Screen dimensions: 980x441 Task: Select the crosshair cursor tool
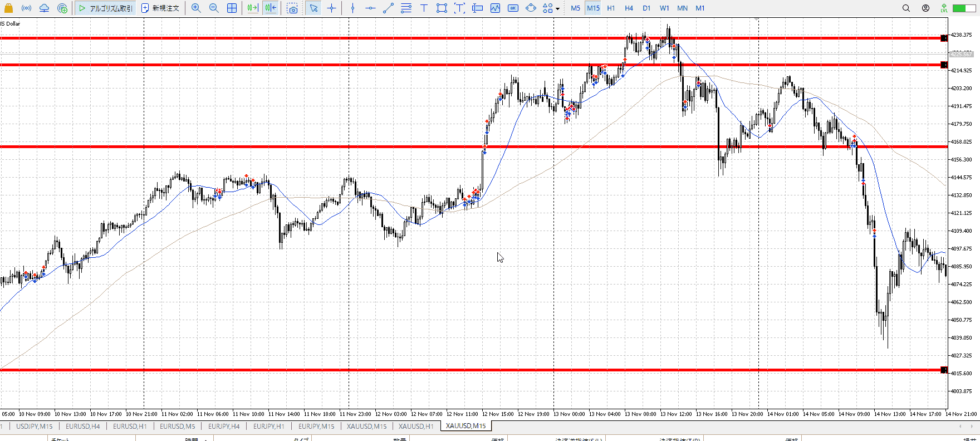(x=332, y=8)
